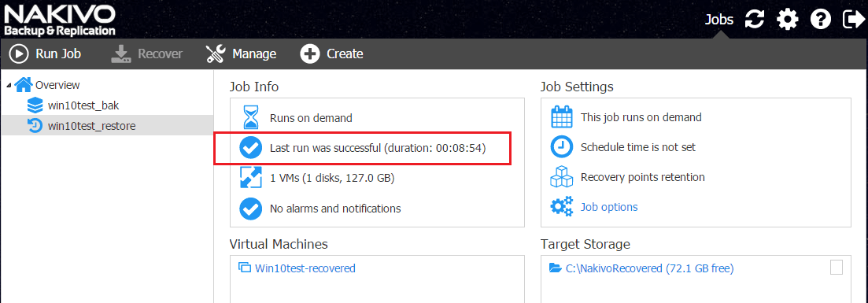Click 'This job runs on demand' text
The image size is (868, 303).
641,117
